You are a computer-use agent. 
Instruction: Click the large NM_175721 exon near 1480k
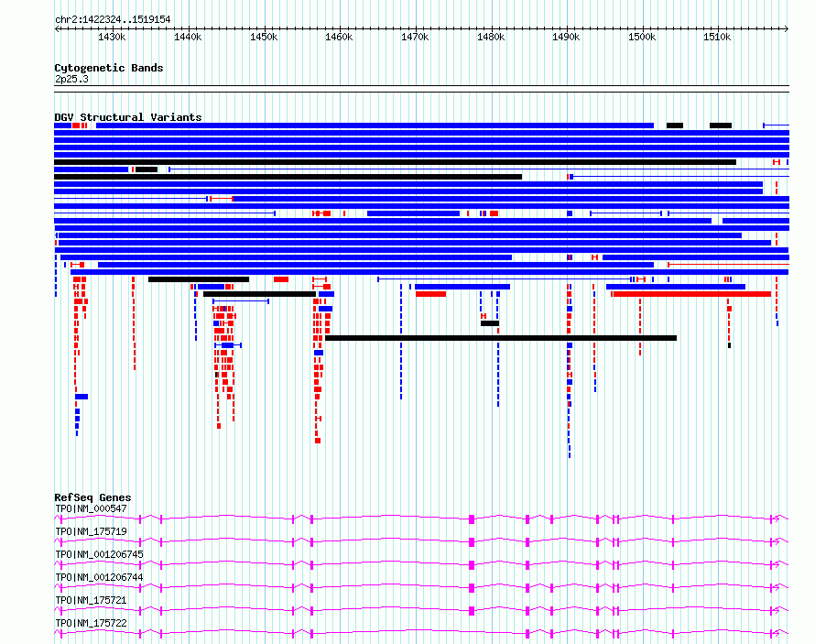pos(472,610)
